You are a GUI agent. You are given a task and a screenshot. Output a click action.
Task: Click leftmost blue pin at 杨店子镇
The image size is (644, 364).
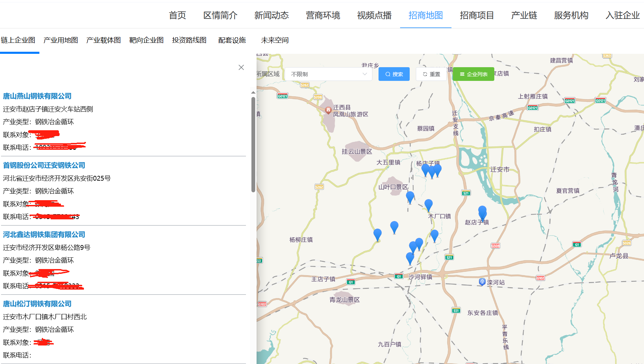(x=425, y=169)
